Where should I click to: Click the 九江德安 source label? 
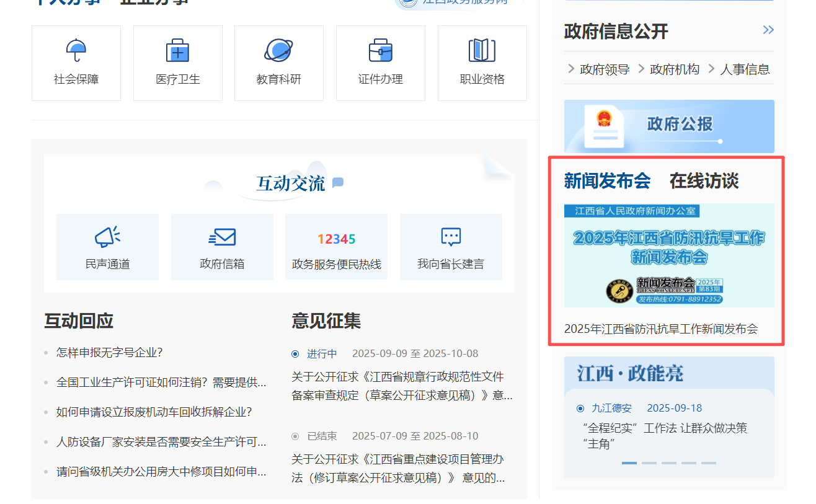pyautogui.click(x=611, y=408)
